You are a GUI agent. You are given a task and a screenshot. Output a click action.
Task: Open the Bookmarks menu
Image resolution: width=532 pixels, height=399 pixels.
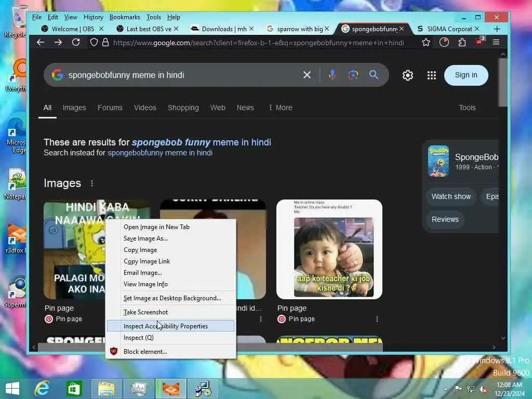(125, 17)
